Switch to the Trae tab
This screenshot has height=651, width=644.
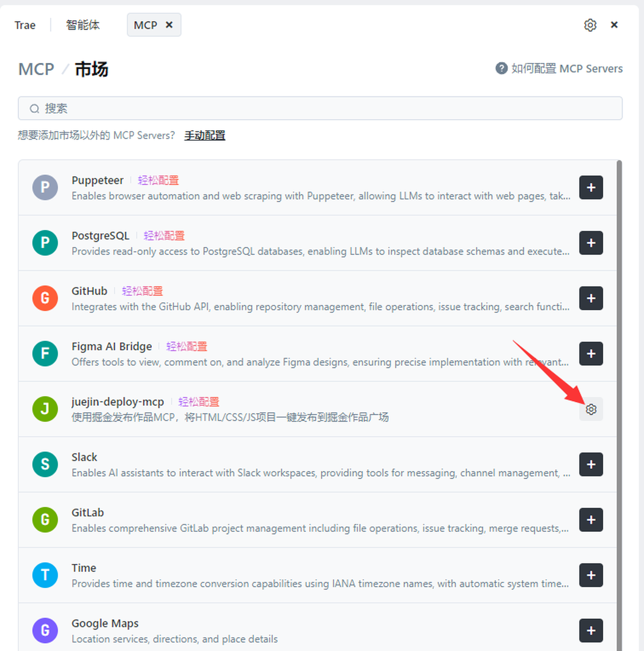25,25
